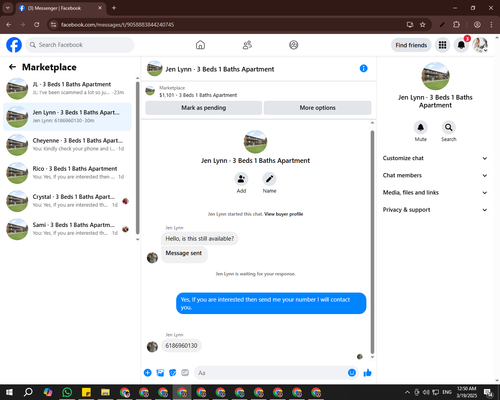Open File Explorer from taskbar
This screenshot has height=400, width=500.
[x=105, y=392]
